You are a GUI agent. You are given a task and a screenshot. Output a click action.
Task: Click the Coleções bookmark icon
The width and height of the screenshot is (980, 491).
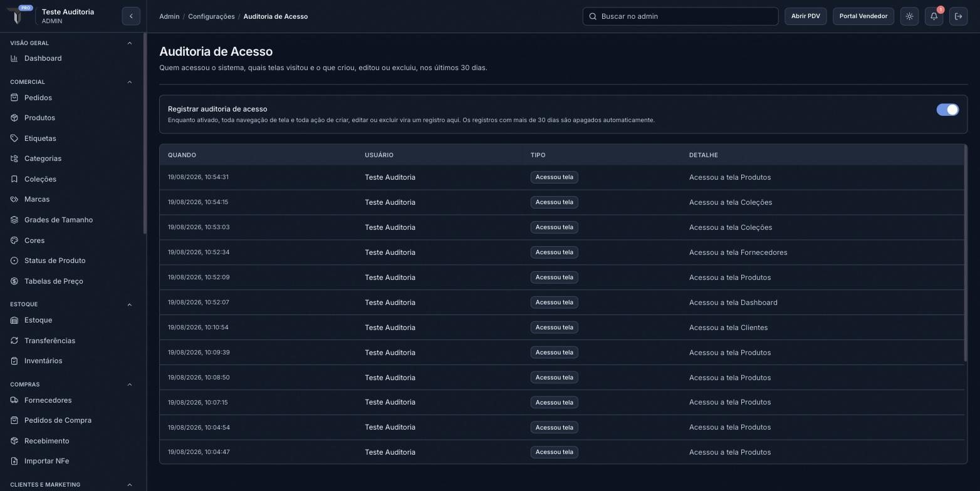(14, 179)
